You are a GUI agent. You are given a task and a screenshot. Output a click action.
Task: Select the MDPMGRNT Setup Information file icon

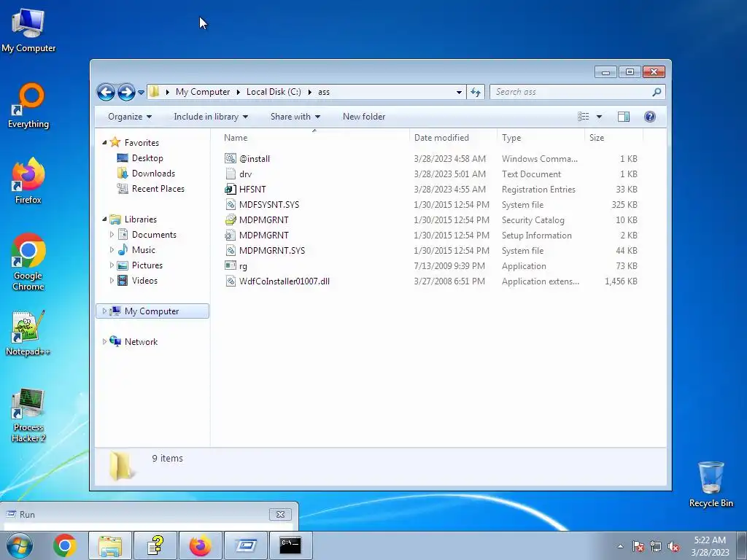click(x=231, y=236)
